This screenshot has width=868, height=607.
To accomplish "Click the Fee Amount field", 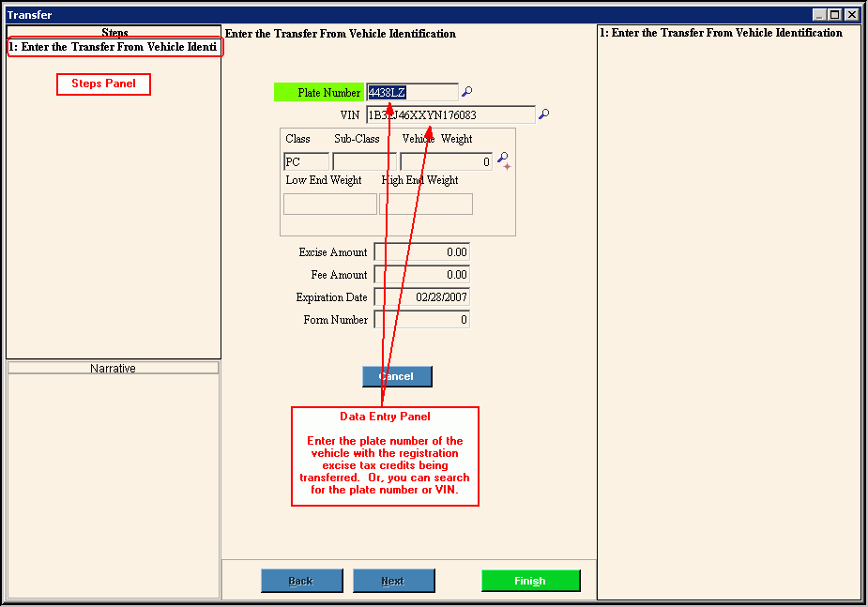I will pyautogui.click(x=421, y=275).
